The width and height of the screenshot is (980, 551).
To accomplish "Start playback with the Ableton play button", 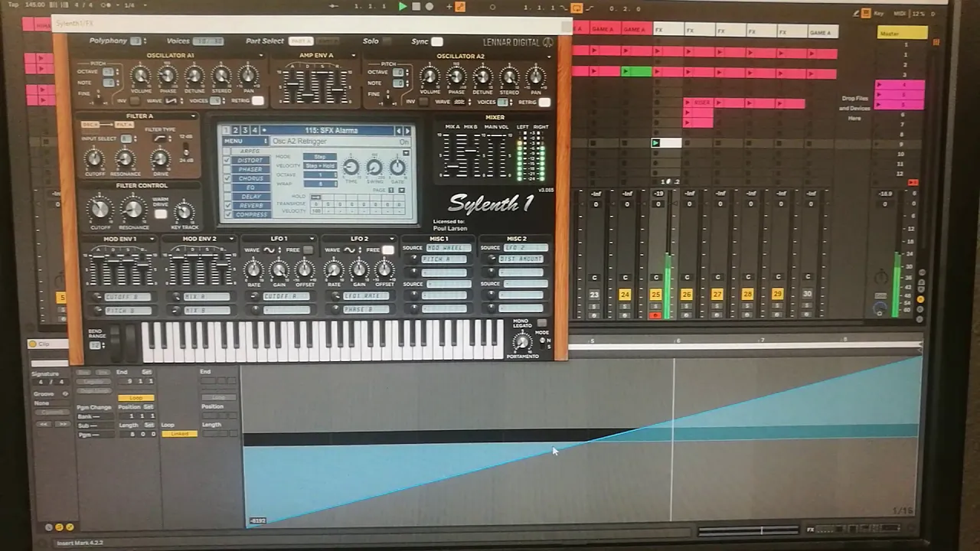I will (x=403, y=6).
